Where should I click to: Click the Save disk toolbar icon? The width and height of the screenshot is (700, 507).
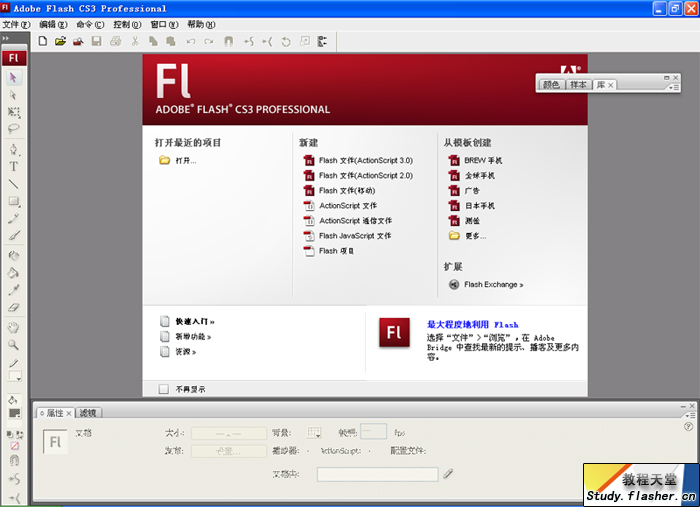(x=96, y=42)
